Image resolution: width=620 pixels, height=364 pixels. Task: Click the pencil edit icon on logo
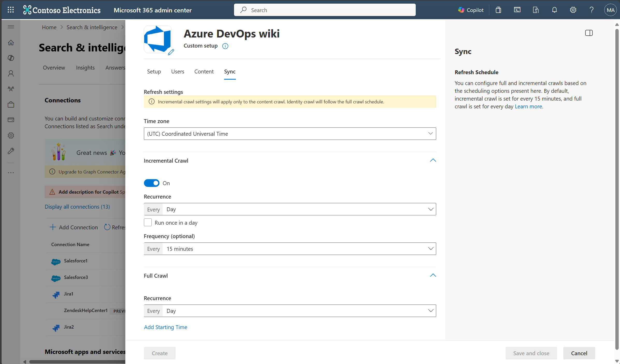(x=171, y=52)
